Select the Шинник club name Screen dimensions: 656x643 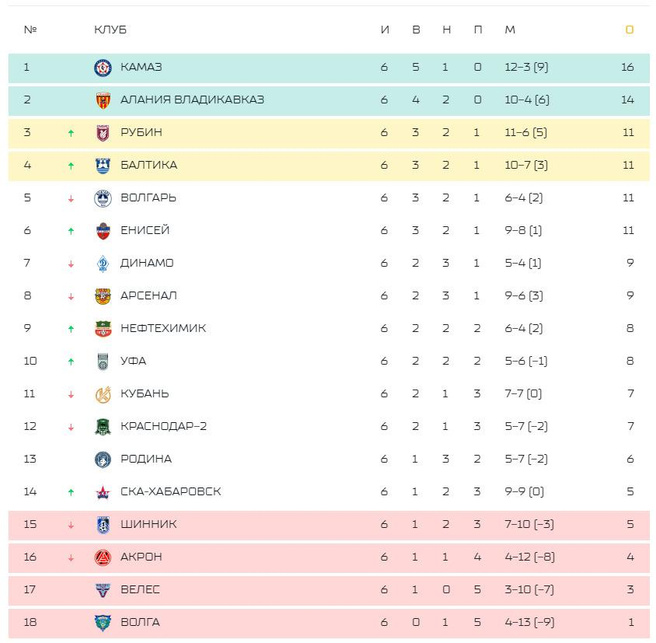coord(148,525)
